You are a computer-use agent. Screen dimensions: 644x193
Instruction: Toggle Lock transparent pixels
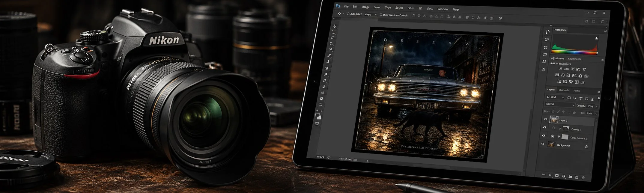point(553,111)
